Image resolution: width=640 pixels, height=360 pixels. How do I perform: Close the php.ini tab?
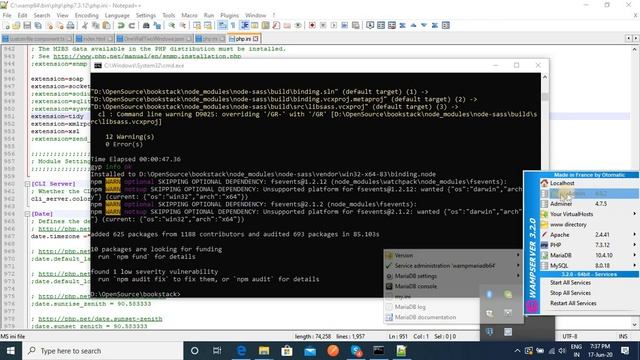point(256,39)
